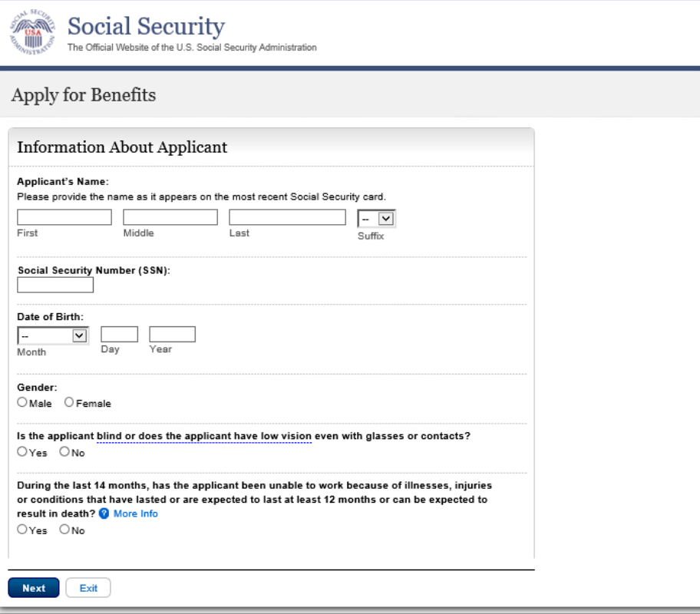Screen dimensions: 700x614
Task: Click the Year field under Date of Birth
Action: (x=171, y=333)
